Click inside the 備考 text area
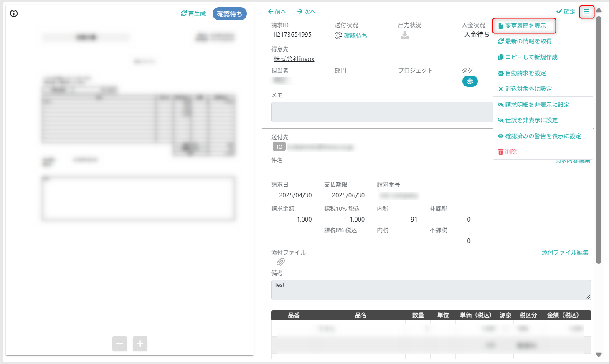The height and width of the screenshot is (364, 609). tap(431, 290)
